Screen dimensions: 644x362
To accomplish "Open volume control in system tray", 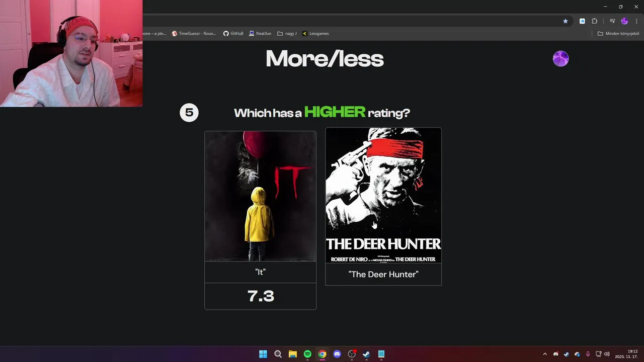I will (x=607, y=354).
